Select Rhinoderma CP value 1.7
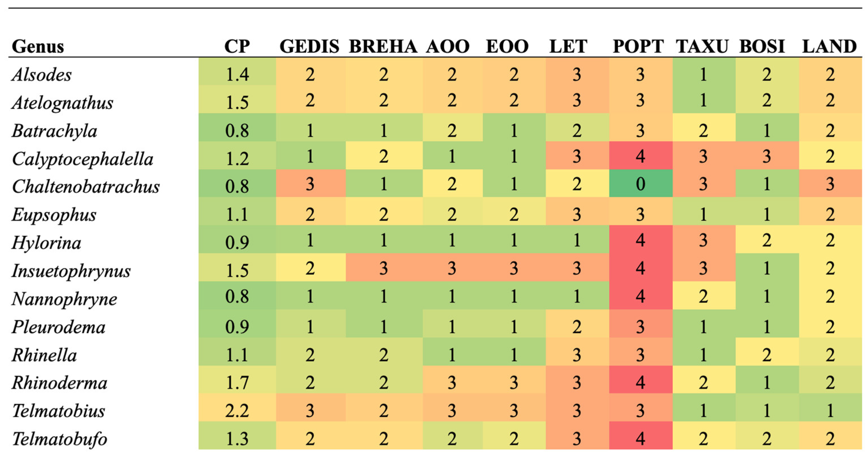The height and width of the screenshot is (458, 868). pyautogui.click(x=237, y=383)
